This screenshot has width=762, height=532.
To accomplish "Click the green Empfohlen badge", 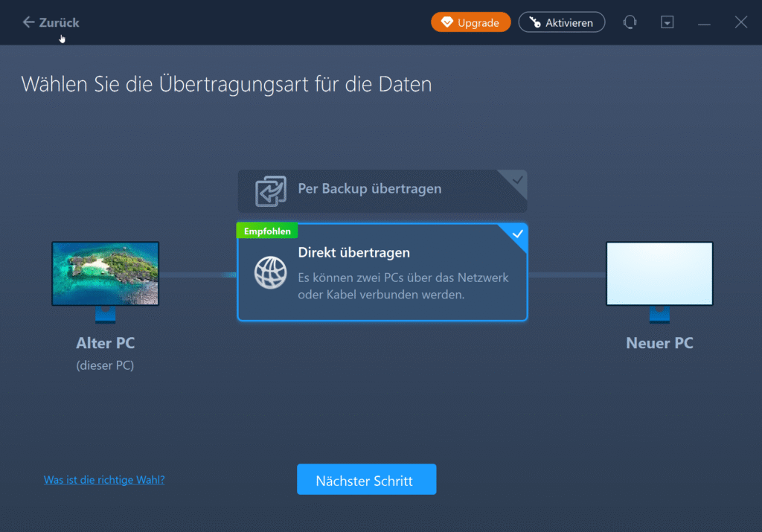I will coord(266,231).
